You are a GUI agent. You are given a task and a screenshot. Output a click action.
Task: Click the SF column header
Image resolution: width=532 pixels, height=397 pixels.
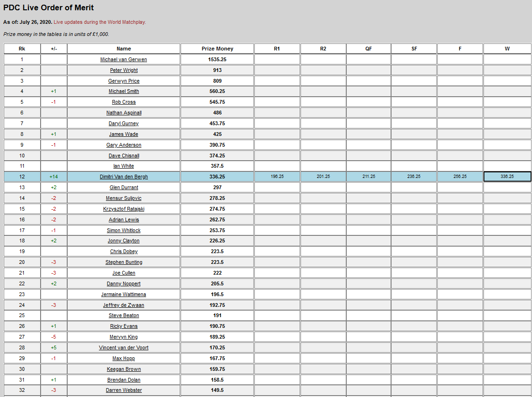(x=414, y=49)
